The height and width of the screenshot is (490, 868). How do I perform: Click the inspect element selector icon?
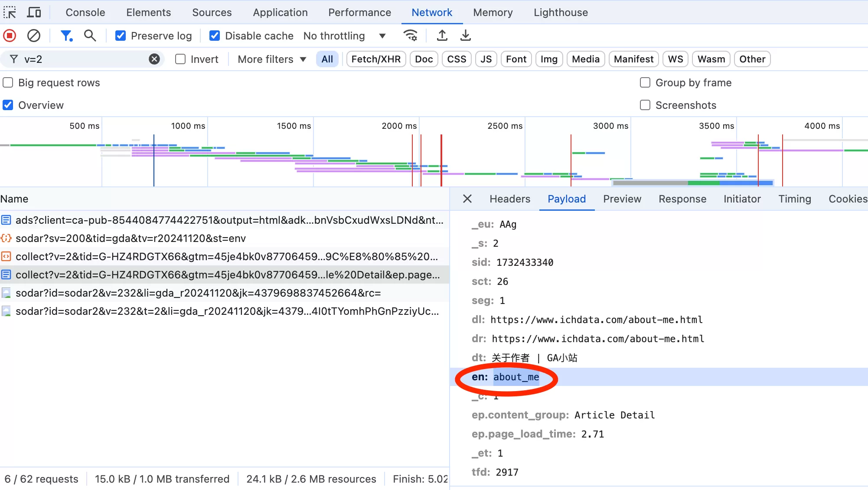click(x=10, y=13)
